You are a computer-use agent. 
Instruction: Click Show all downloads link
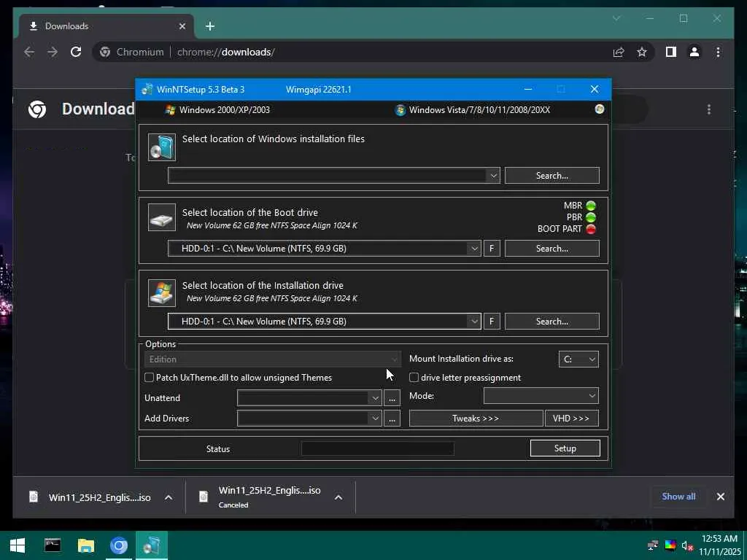click(x=678, y=496)
